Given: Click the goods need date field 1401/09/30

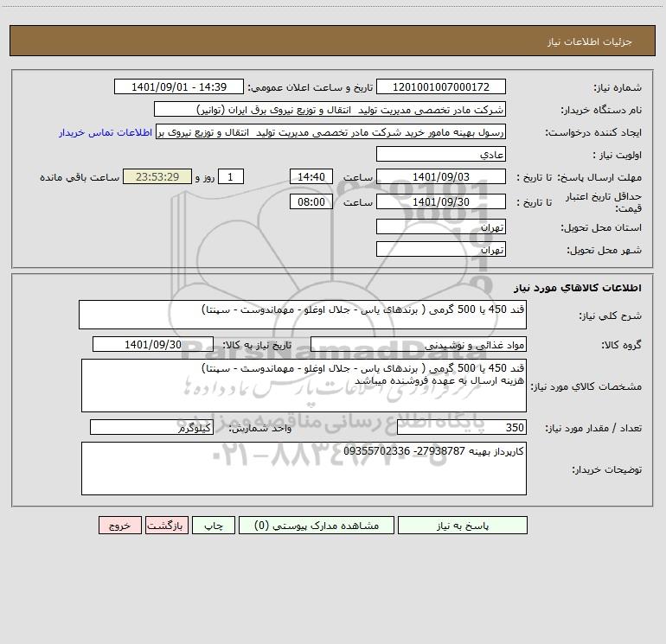Looking at the screenshot, I should 153,344.
